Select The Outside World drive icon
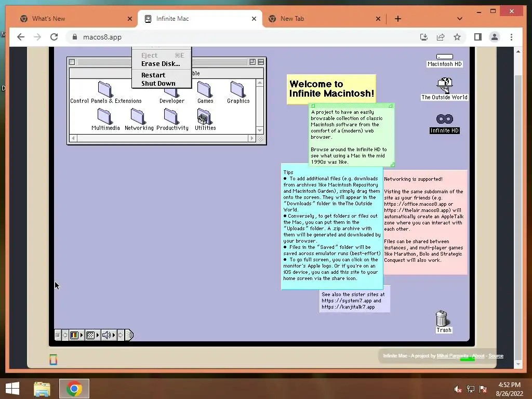Viewport: 532px width, 399px height. (445, 89)
